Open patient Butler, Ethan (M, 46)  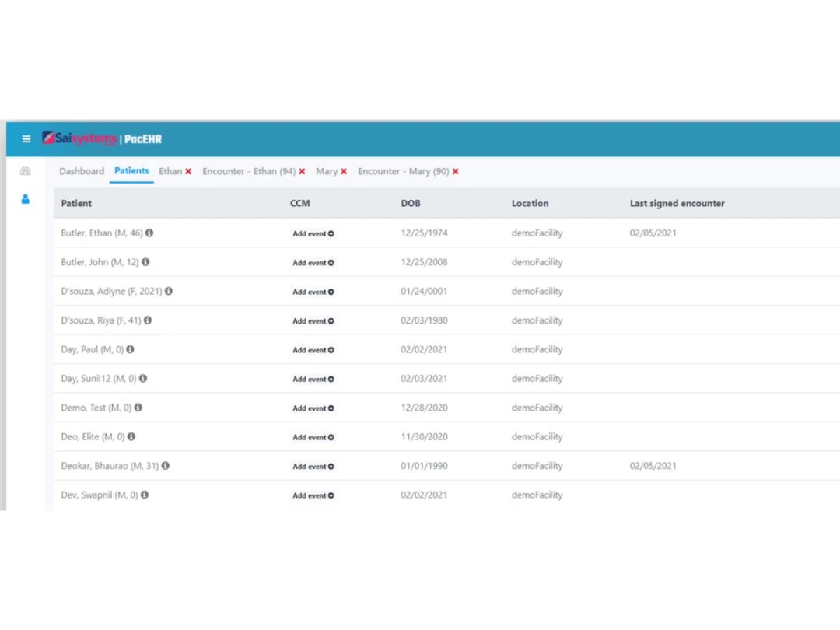tap(102, 233)
